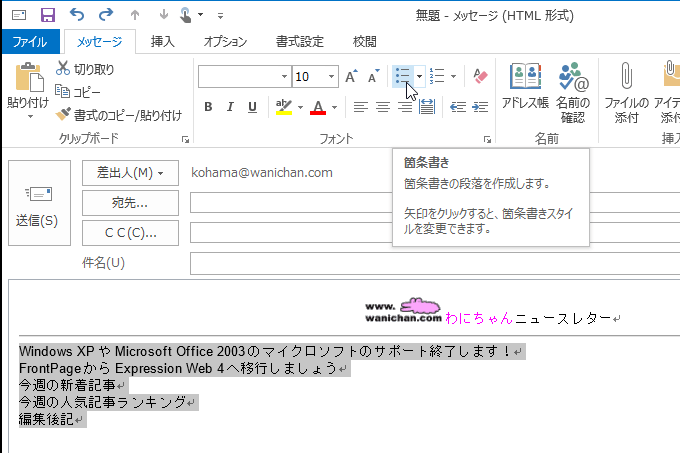680x453 pixels.
Task: Open font dialog launcher in フォント group
Action: [x=487, y=140]
